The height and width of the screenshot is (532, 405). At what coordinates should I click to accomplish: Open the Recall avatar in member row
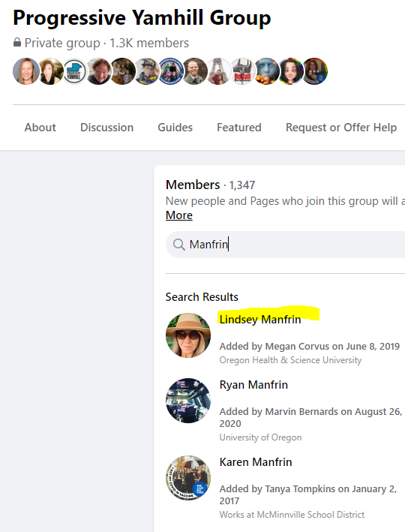(242, 71)
